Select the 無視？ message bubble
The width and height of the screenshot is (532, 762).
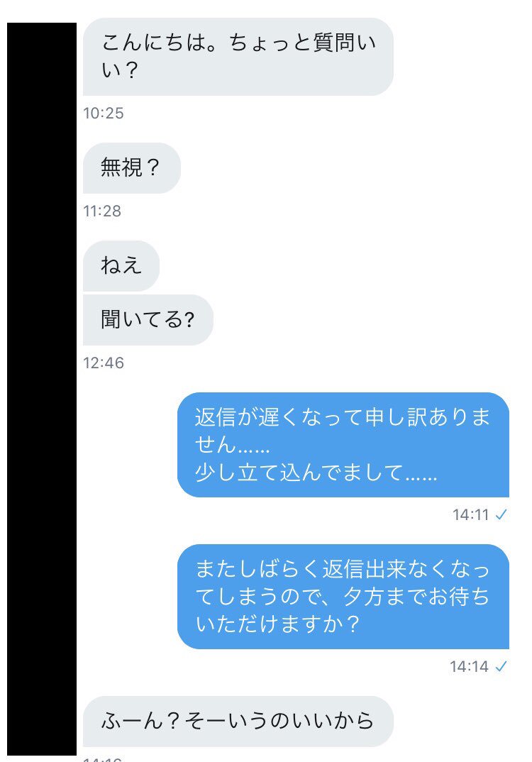[132, 168]
